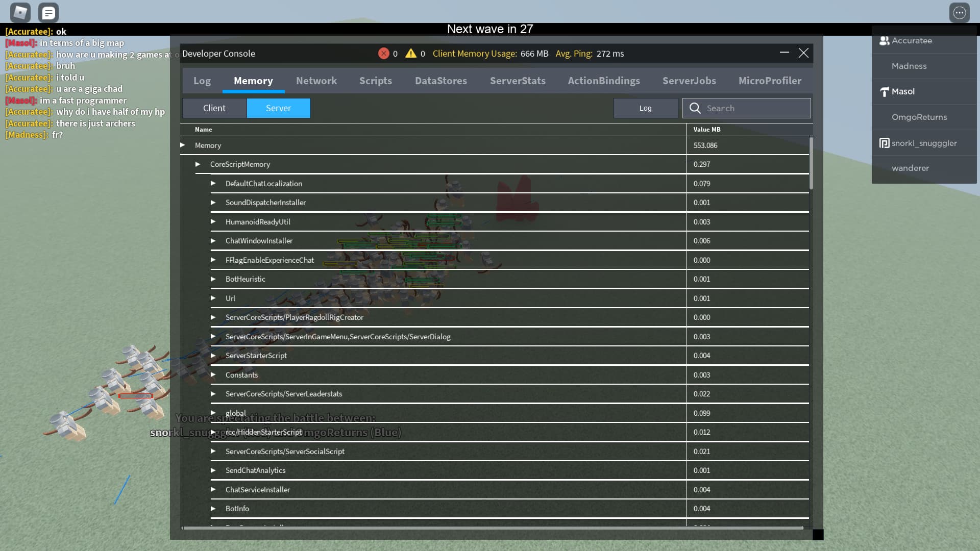This screenshot has width=980, height=551.
Task: Expand the HumanoidReadyUtil row
Action: [213, 222]
